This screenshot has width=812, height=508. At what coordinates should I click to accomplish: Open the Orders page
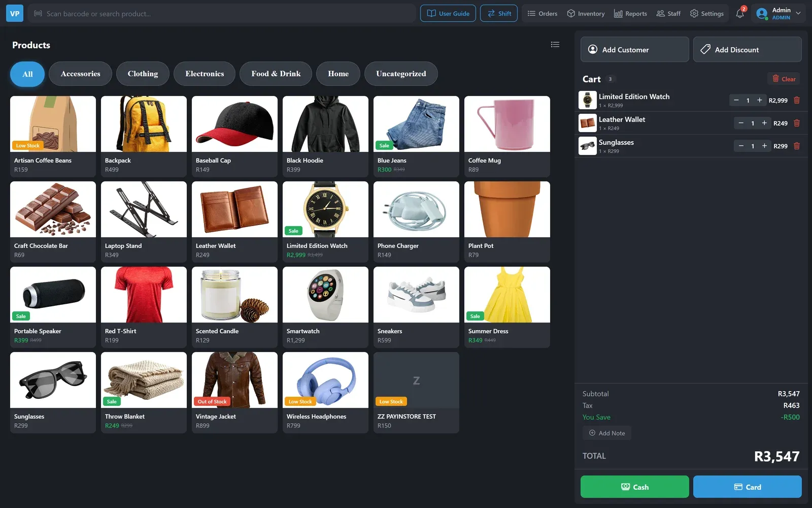click(542, 14)
